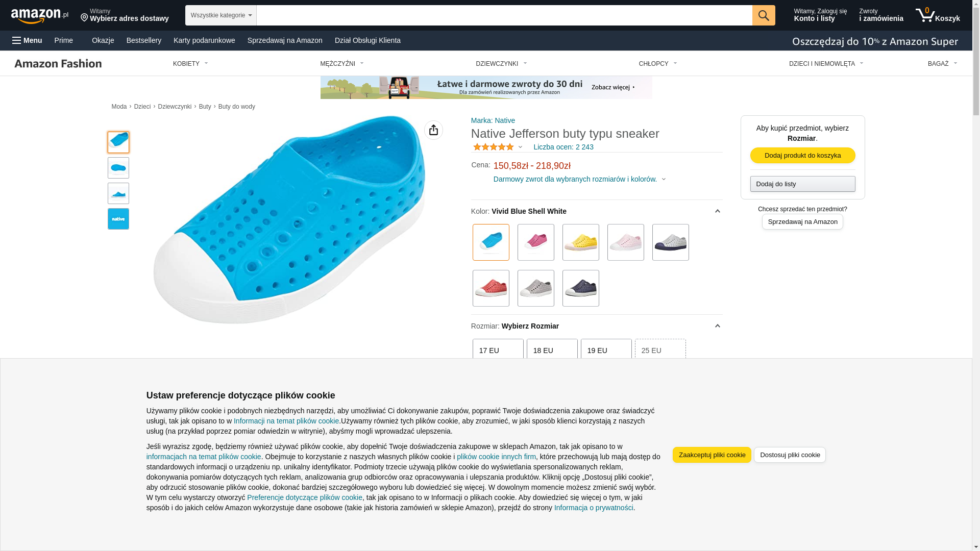Select size 19 EU
980x551 pixels.
pos(606,350)
